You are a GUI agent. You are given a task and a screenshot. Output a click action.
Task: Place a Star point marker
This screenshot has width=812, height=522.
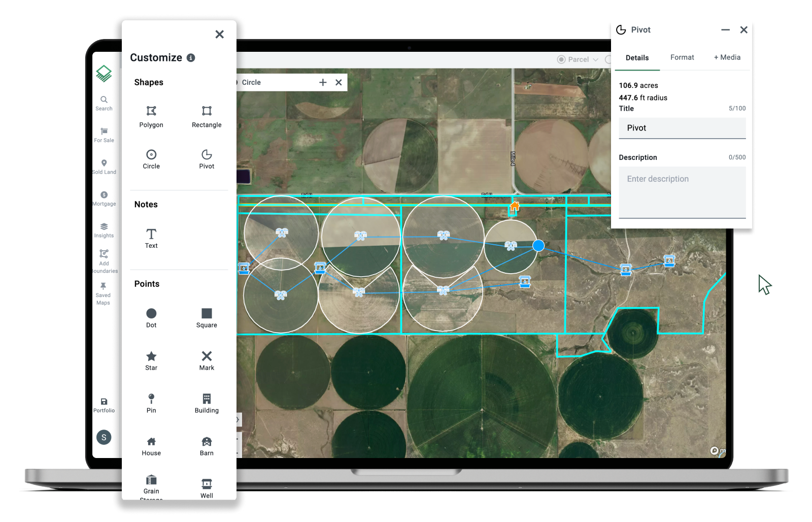point(151,361)
